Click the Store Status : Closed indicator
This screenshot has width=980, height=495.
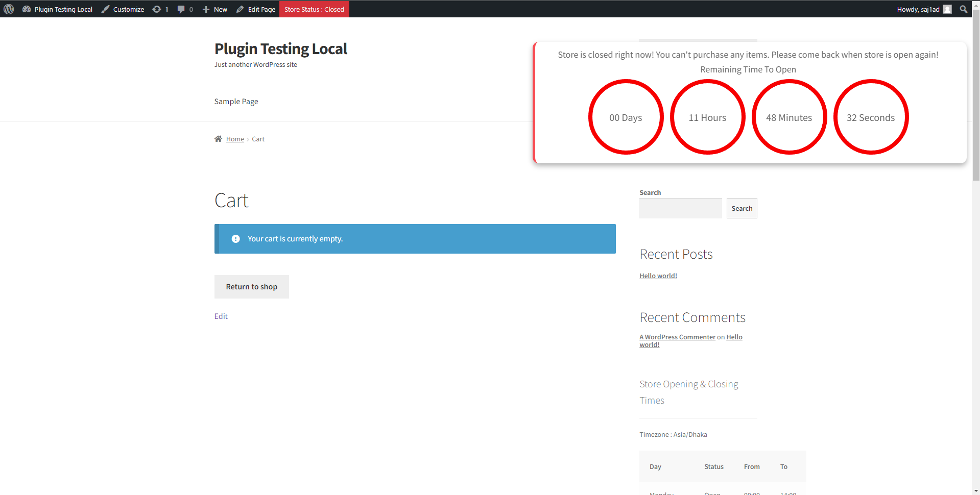pyautogui.click(x=314, y=9)
